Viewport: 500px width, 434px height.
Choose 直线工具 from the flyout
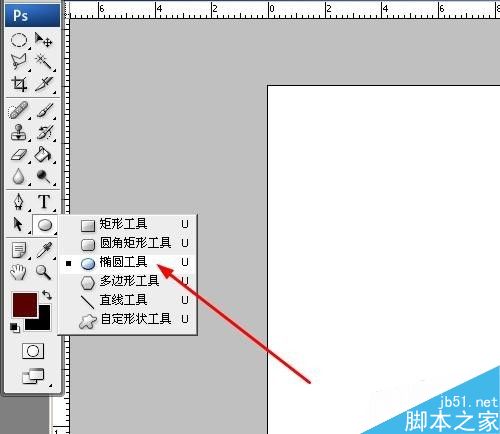pos(128,300)
